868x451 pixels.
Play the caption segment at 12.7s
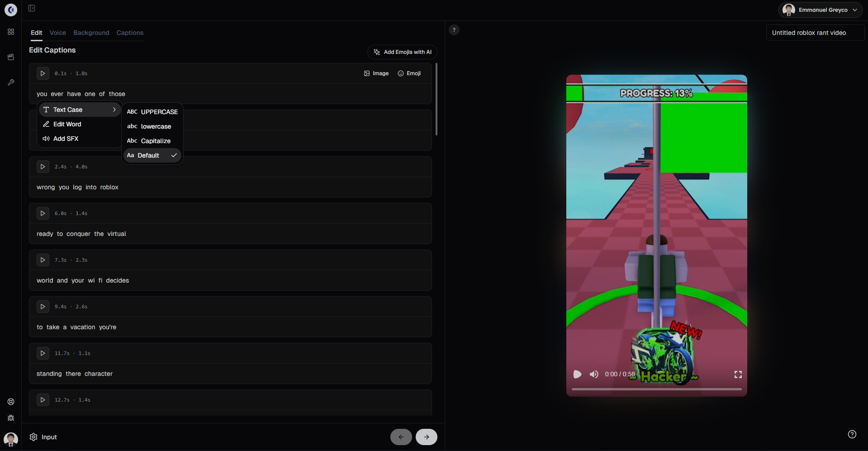(43, 400)
